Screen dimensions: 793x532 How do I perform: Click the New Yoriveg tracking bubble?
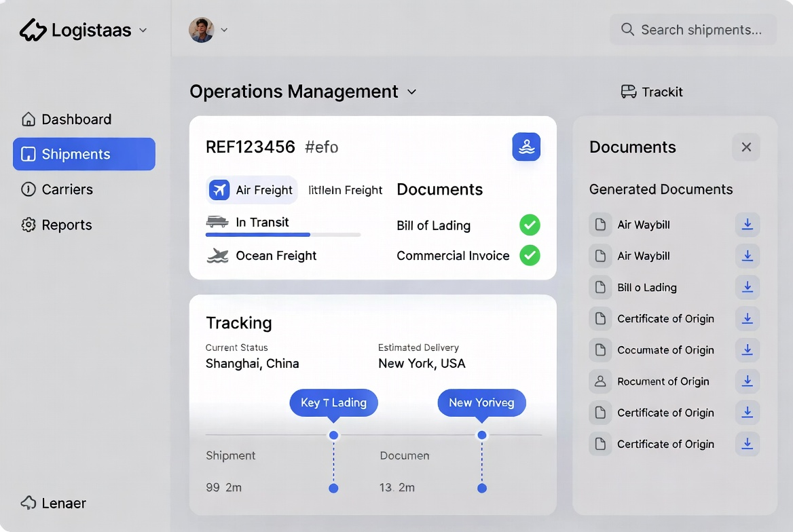pos(481,402)
